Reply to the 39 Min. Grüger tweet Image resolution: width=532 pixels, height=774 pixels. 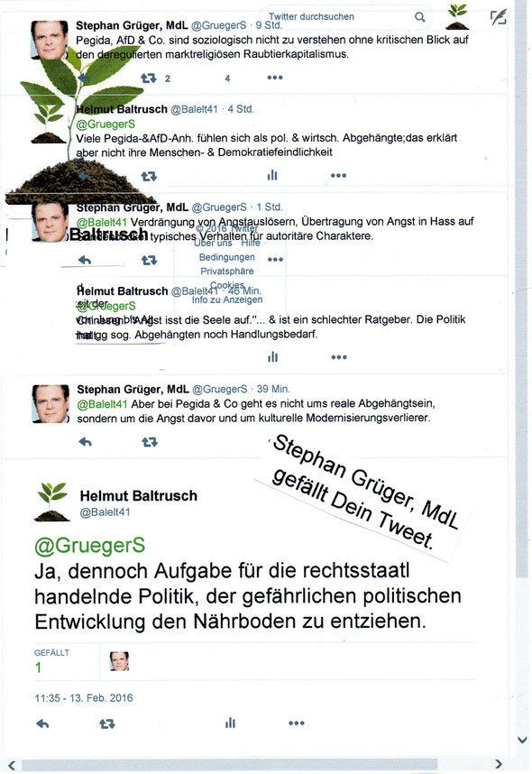click(86, 442)
